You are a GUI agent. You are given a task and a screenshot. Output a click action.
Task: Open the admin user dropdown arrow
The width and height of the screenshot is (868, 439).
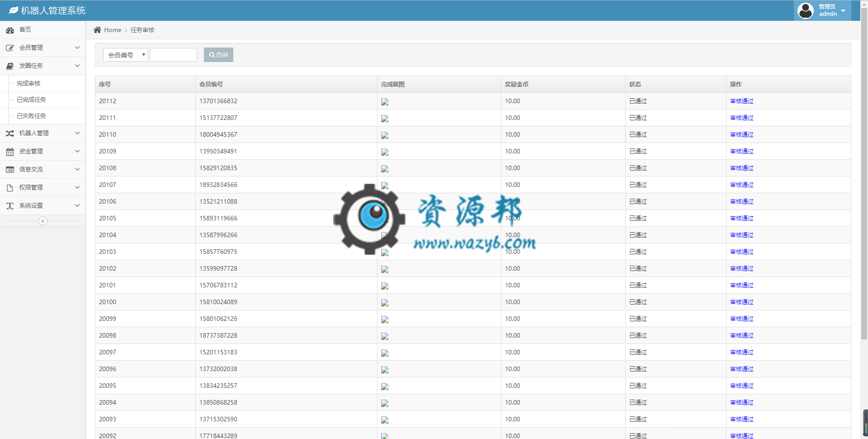pos(843,10)
